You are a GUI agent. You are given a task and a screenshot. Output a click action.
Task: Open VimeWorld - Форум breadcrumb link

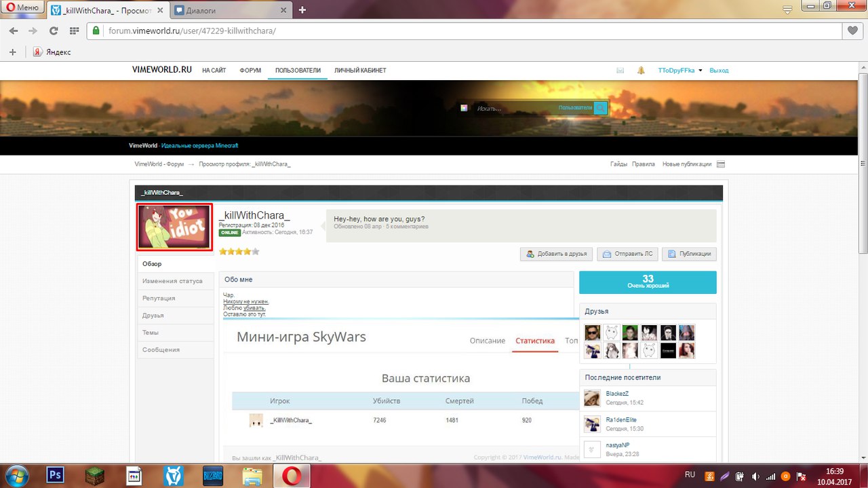click(x=159, y=164)
